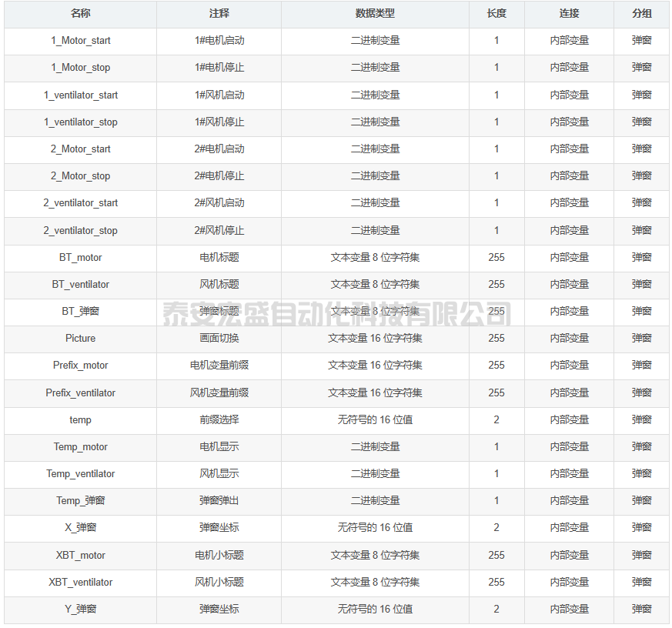Click the 连接 column header
The height and width of the screenshot is (628, 672).
coord(569,14)
